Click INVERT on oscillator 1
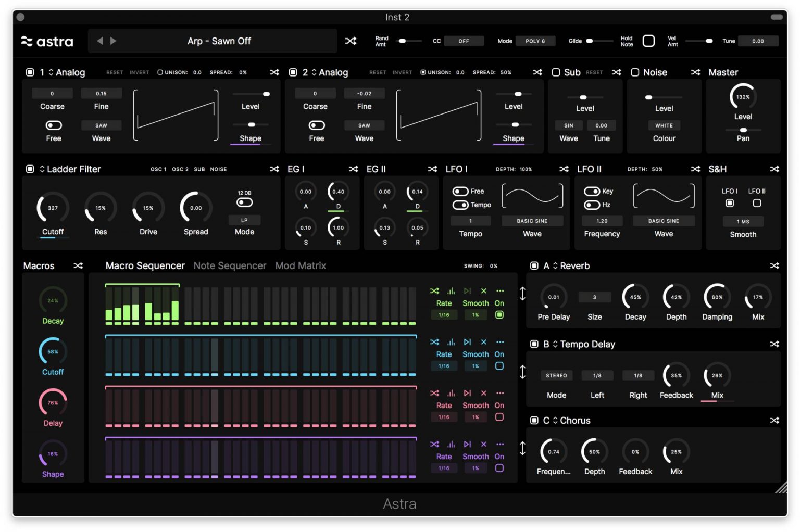Image resolution: width=800 pixels, height=532 pixels. (x=139, y=72)
